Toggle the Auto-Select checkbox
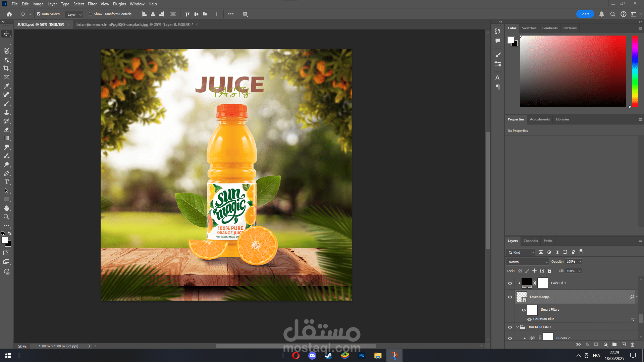Screen dimensions: 644x362 [x=39, y=14]
